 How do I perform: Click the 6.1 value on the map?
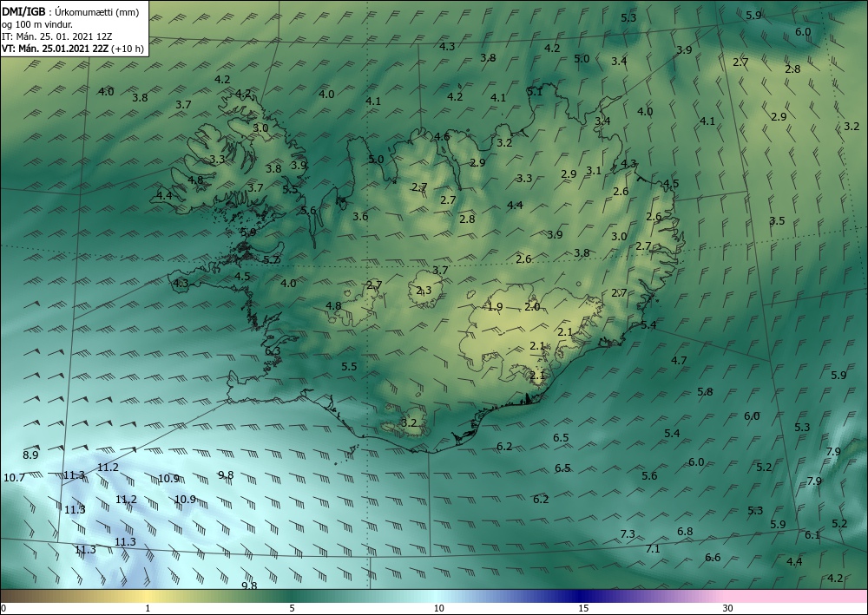pyautogui.click(x=812, y=535)
